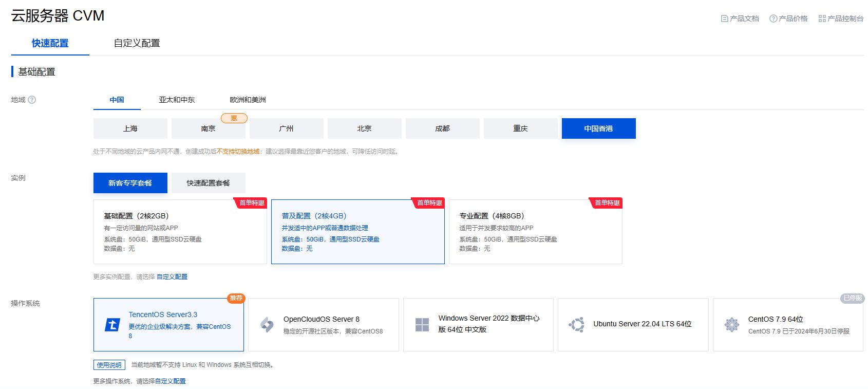Select 专业配置 (4核8GB) instance option

pyautogui.click(x=535, y=232)
